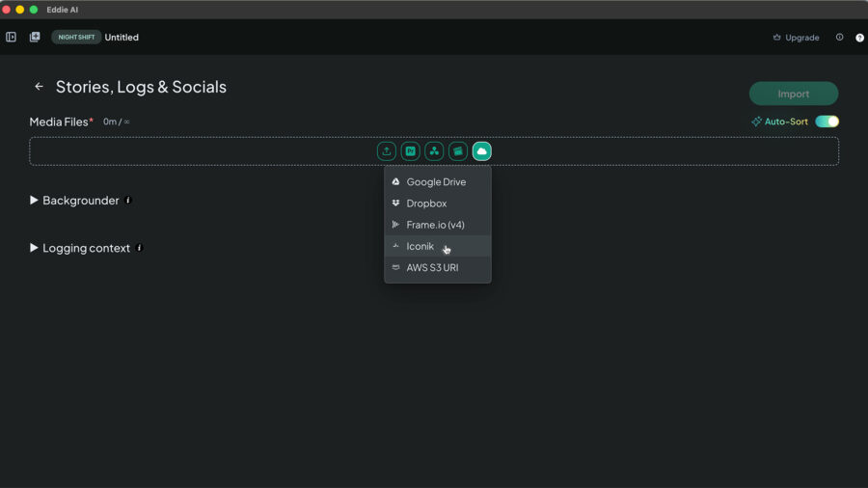Go back using the arrow beside the title
This screenshot has width=868, height=488.
39,86
